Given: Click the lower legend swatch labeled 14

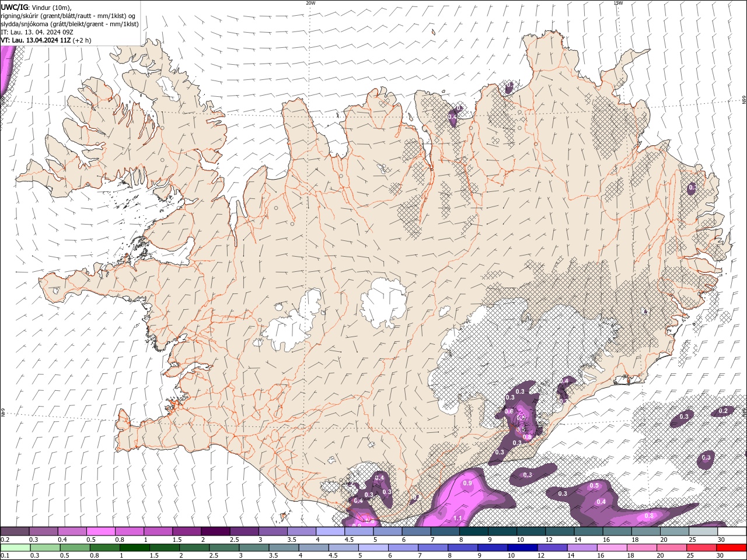Looking at the screenshot, I should (581, 548).
